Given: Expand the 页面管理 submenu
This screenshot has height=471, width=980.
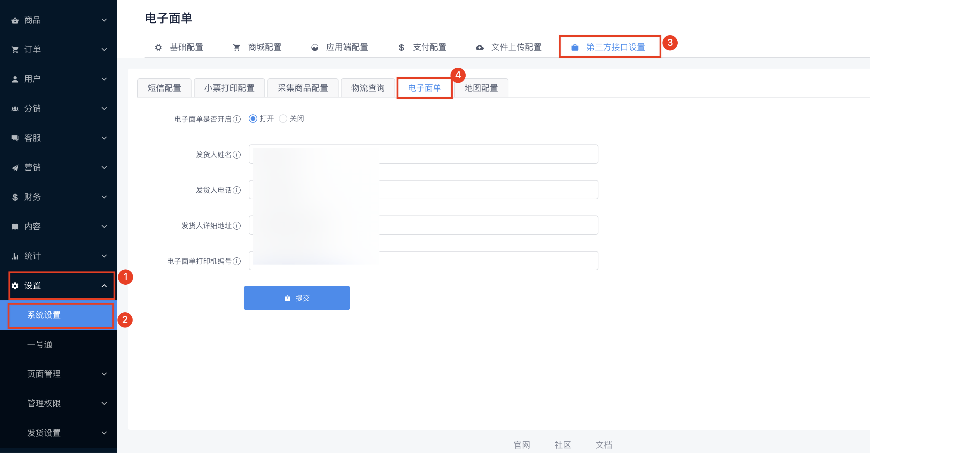Looking at the screenshot, I should 104,374.
